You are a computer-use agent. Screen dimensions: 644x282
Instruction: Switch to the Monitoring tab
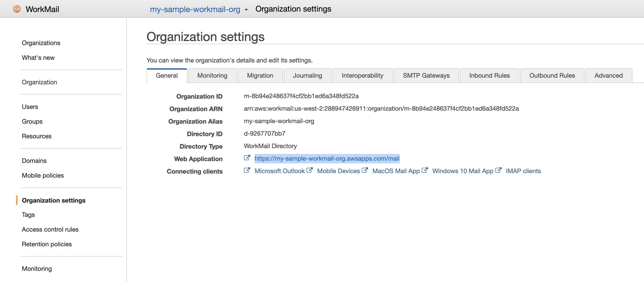tap(212, 75)
